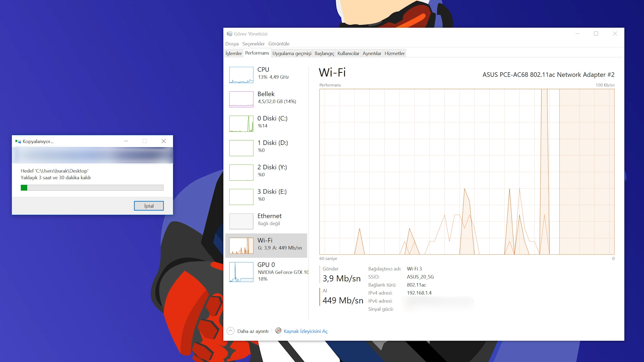The height and width of the screenshot is (362, 644).
Task: Click the remaining time estimate text
Action: (56, 178)
